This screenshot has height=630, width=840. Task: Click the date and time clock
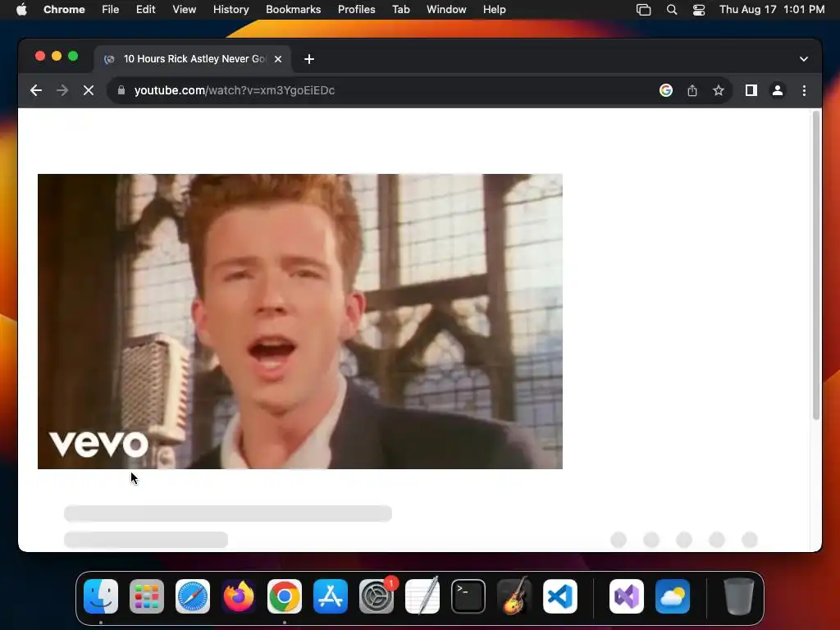tap(772, 10)
